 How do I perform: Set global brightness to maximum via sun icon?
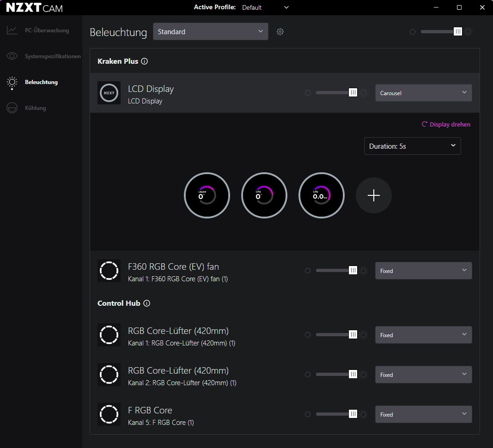click(468, 31)
